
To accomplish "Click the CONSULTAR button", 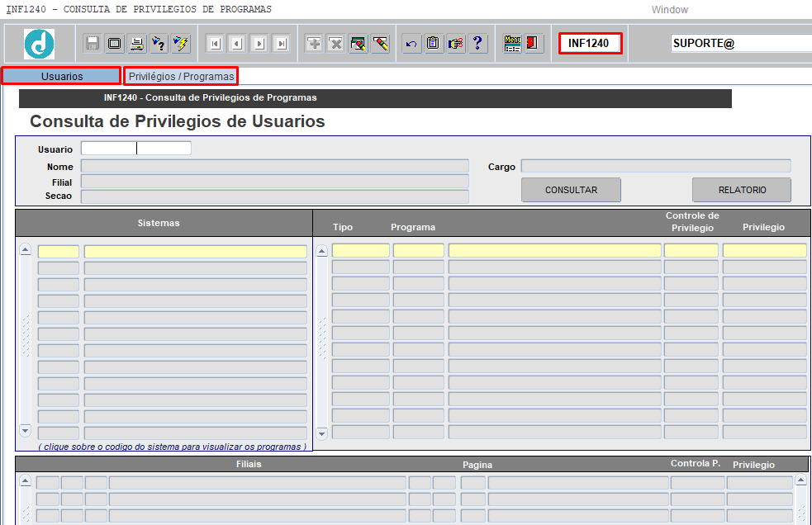I will 571,190.
